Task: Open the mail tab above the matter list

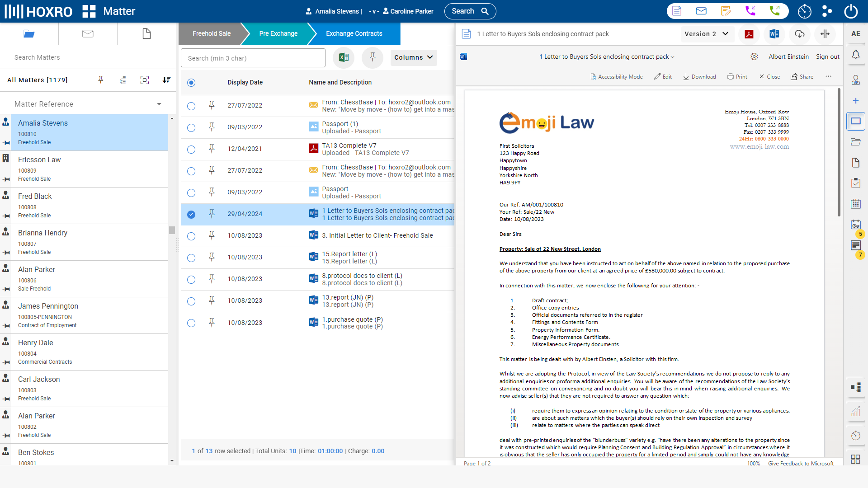Action: pos(88,33)
